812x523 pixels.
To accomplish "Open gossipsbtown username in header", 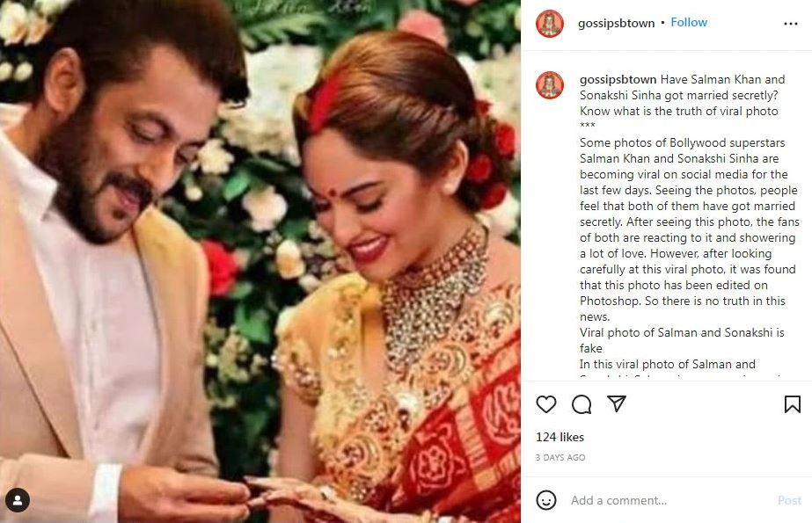I will coord(616,23).
